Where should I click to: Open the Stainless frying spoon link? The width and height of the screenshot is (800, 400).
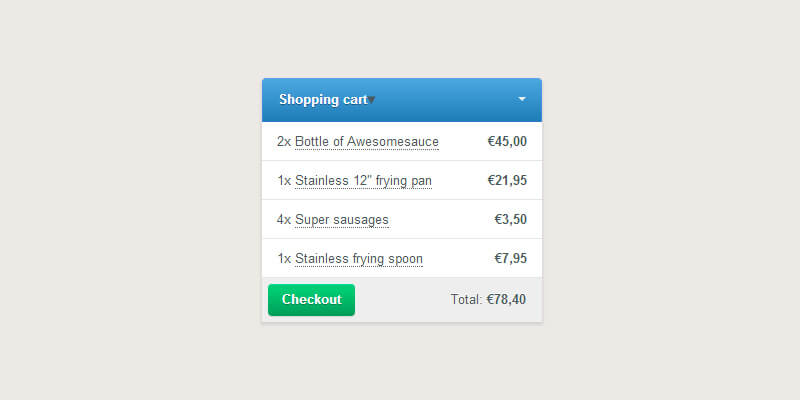point(359,259)
